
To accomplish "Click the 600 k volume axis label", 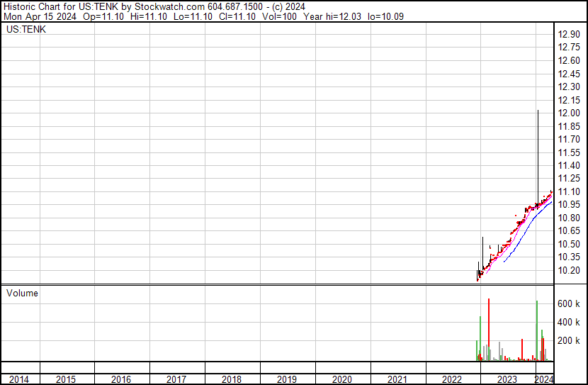I will point(569,303).
